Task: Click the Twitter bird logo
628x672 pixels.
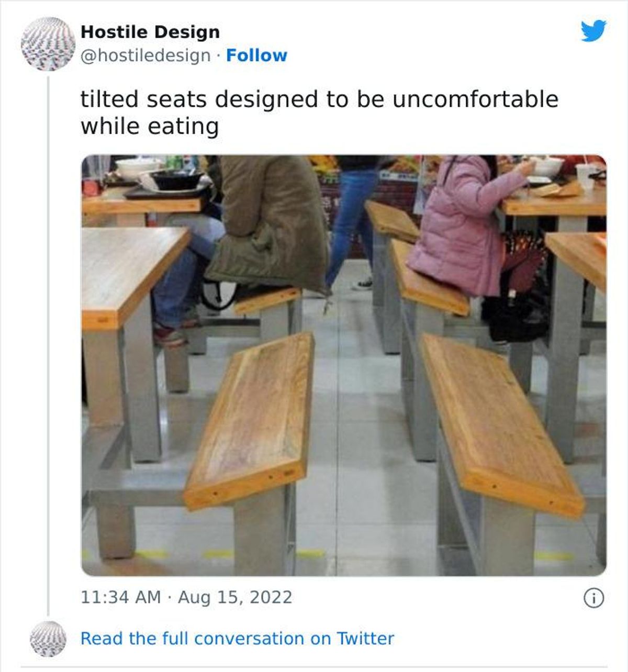Action: (593, 31)
